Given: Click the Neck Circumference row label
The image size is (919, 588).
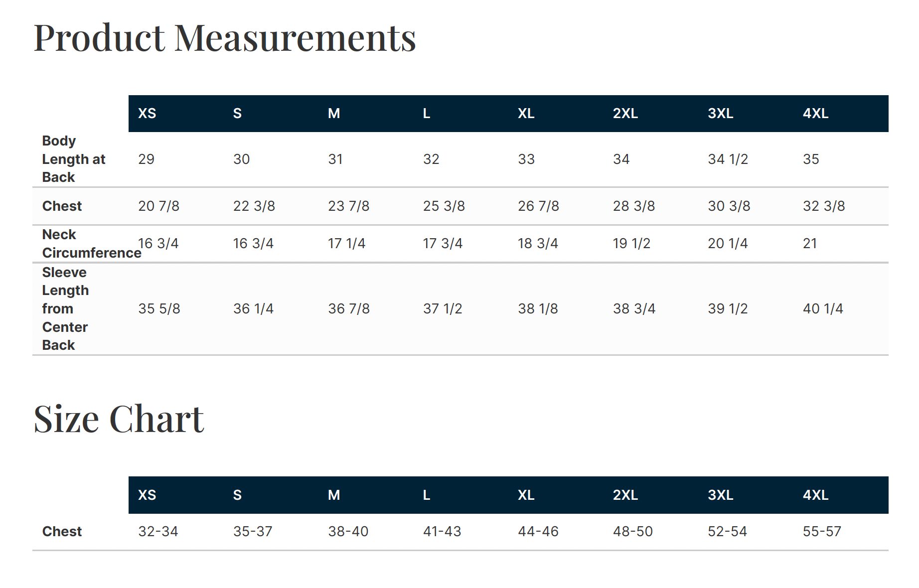Looking at the screenshot, I should pyautogui.click(x=92, y=244).
